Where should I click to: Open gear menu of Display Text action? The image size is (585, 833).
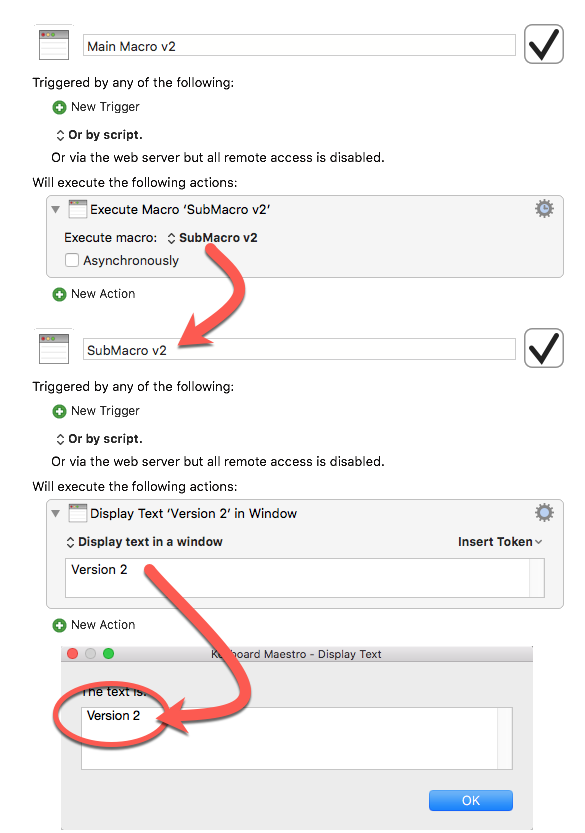(544, 513)
